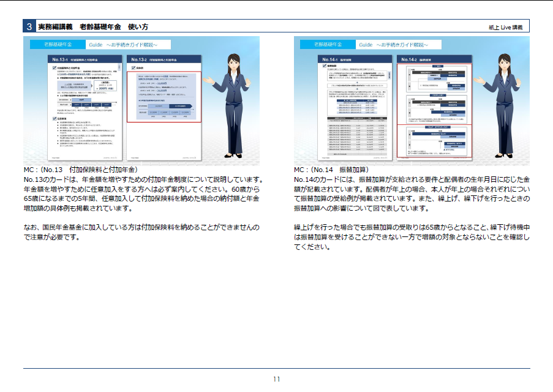Click the red-outlined example box on card No.13-2
The image size is (553, 392).
164,97
